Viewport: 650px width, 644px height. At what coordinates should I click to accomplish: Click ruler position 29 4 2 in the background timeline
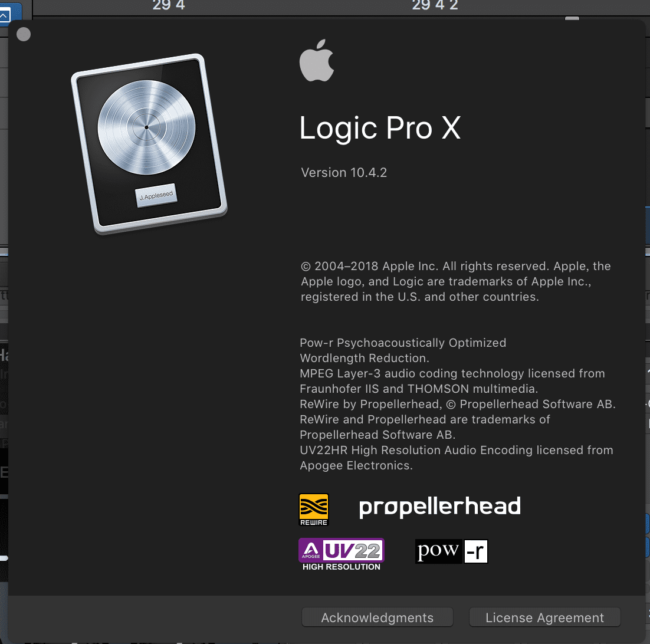coord(435,5)
